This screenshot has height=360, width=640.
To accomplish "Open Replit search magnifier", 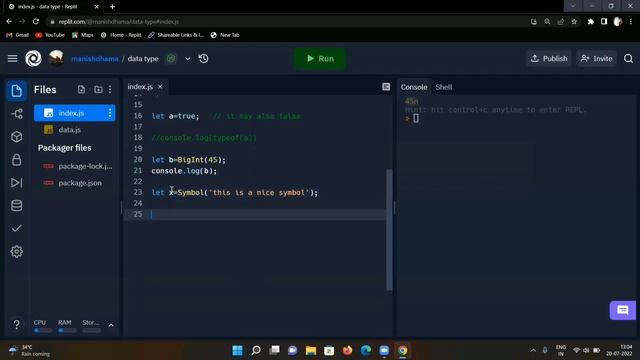I will (628, 59).
